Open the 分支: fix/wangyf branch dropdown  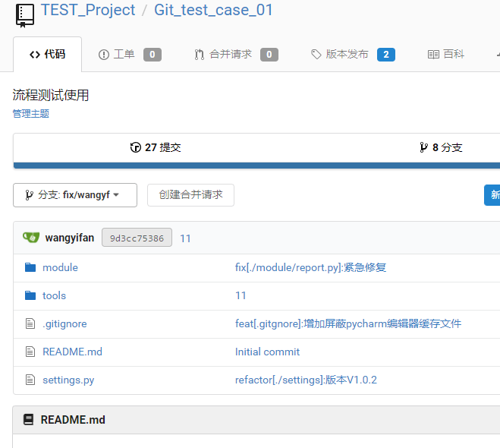pyautogui.click(x=75, y=195)
